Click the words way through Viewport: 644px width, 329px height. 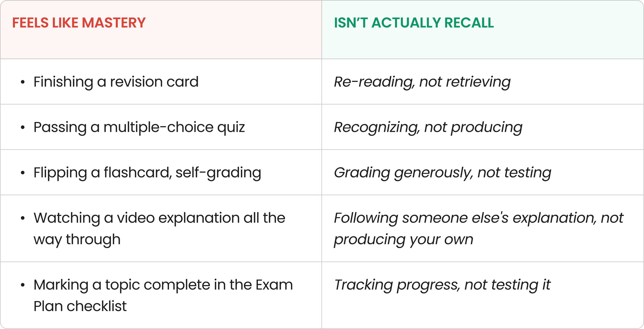[x=77, y=240]
